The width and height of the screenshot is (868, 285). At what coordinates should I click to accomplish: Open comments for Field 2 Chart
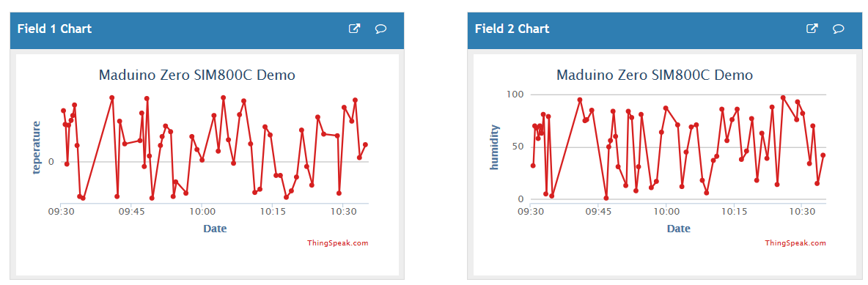[839, 29]
